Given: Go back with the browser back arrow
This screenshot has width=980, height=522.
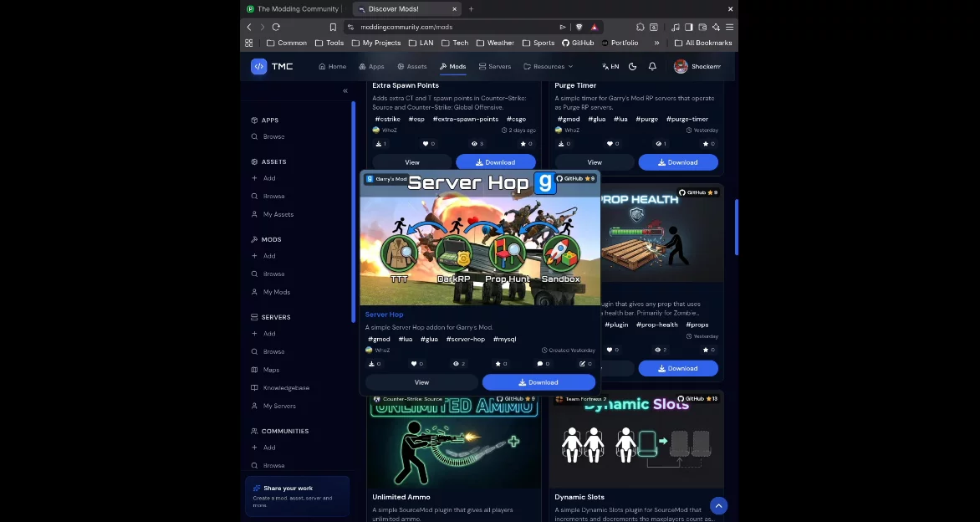Looking at the screenshot, I should click(248, 27).
